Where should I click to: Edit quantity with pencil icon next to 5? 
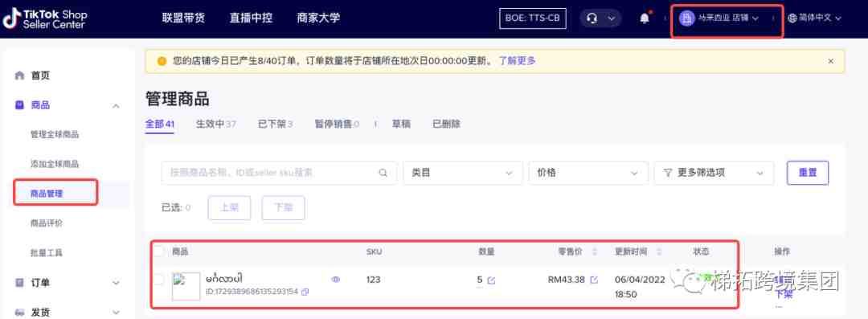(491, 280)
